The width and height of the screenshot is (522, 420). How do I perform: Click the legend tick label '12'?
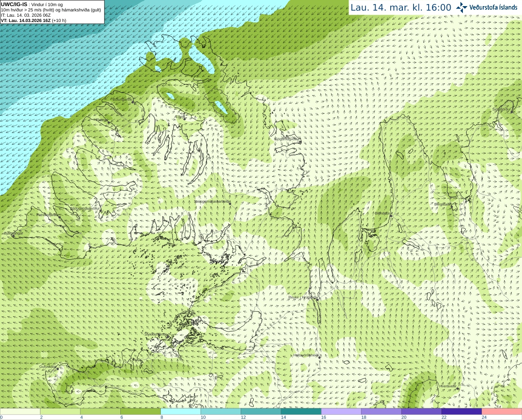coord(243,417)
